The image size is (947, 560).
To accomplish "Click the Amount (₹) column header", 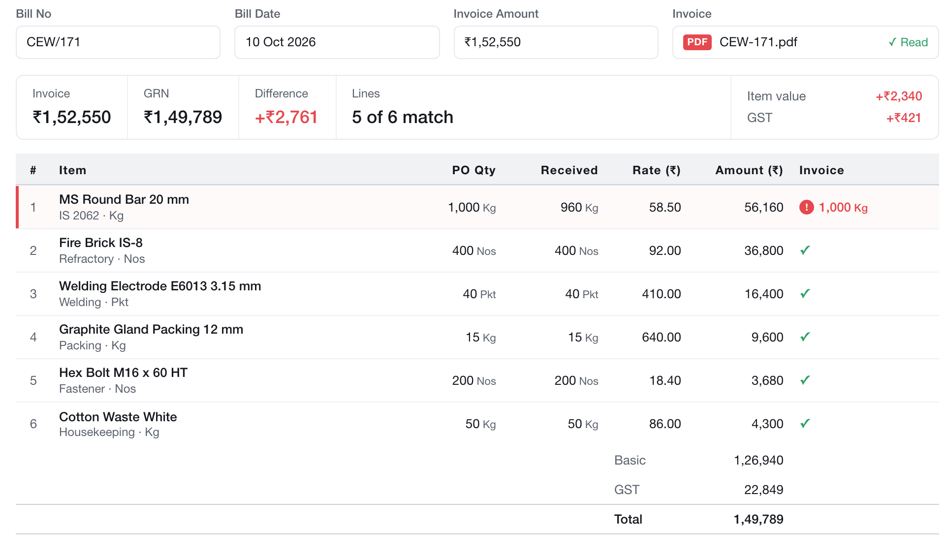I will pos(749,170).
